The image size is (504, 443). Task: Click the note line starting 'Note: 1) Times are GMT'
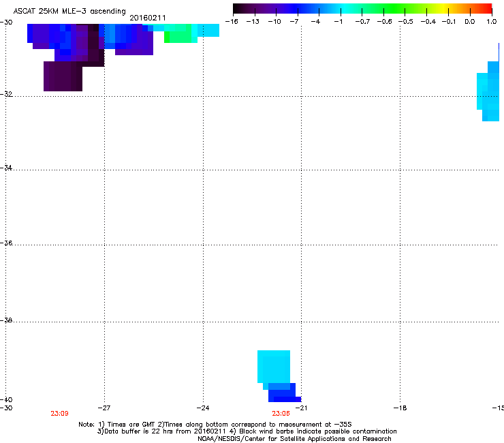pyautogui.click(x=215, y=425)
